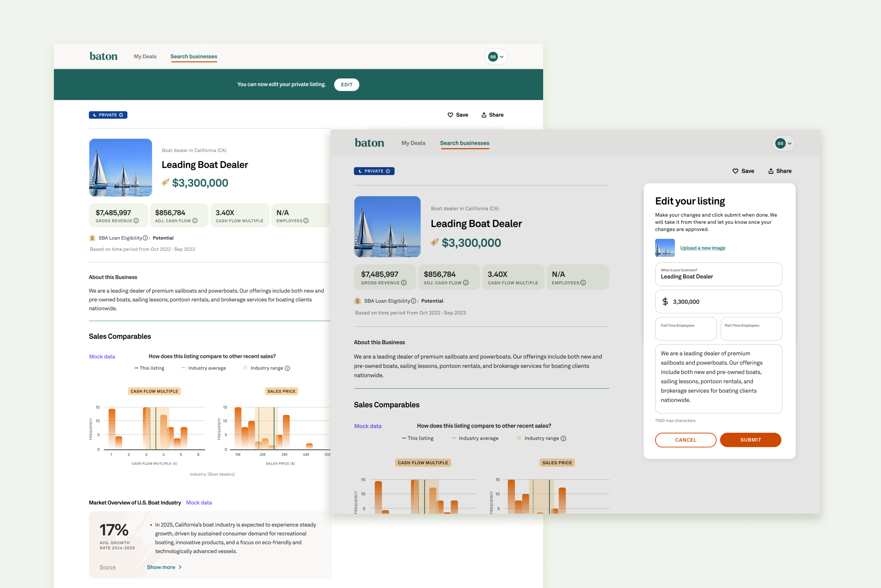This screenshot has width=881, height=588.
Task: Open My Deals tab in left header
Action: (145, 57)
